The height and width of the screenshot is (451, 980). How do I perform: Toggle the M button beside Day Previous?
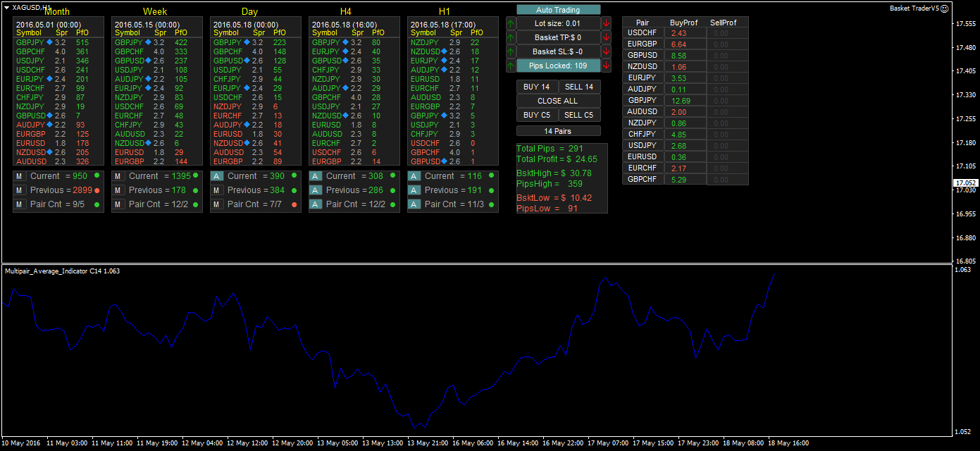tap(217, 190)
